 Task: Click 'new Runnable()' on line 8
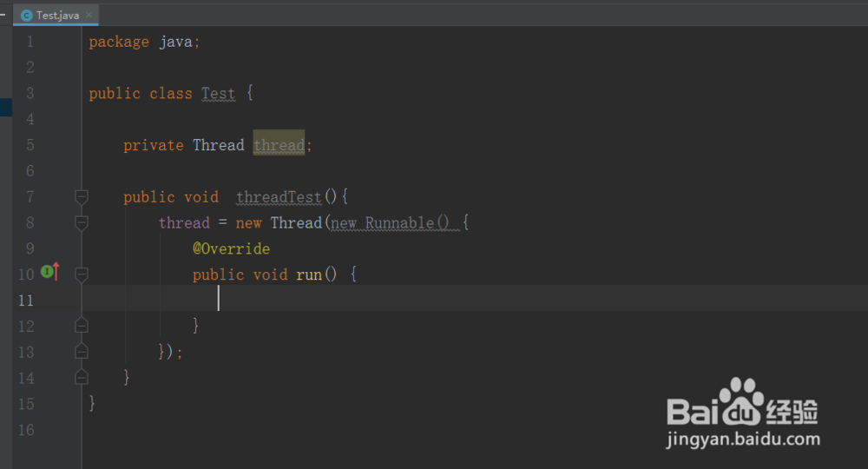[x=391, y=223]
